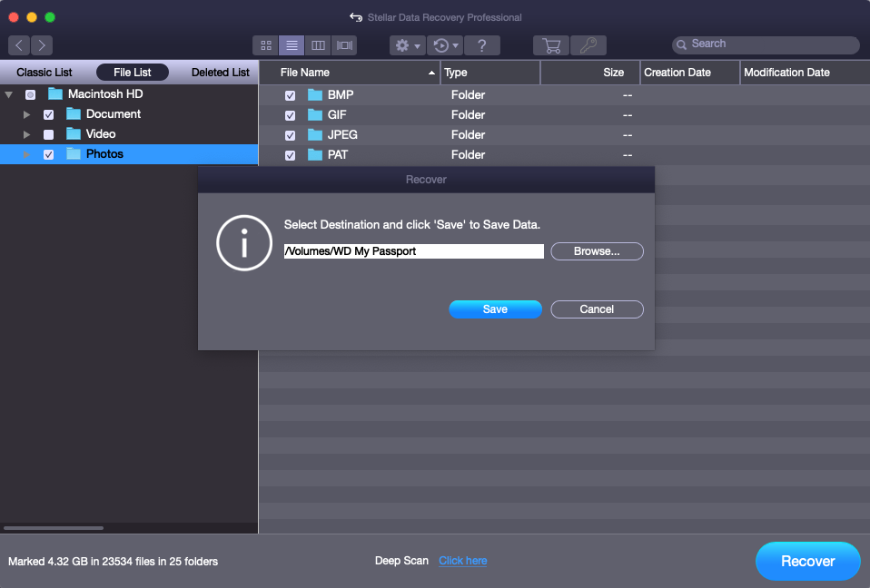Image resolution: width=870 pixels, height=588 pixels.
Task: Select the GIF folder row
Action: click(564, 114)
